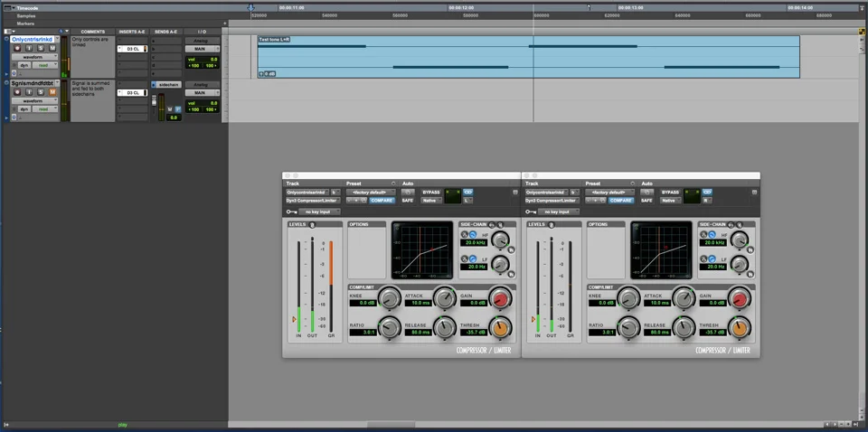868x432 pixels.
Task: Open the 'L' channel selector dropdown
Action: (467, 201)
